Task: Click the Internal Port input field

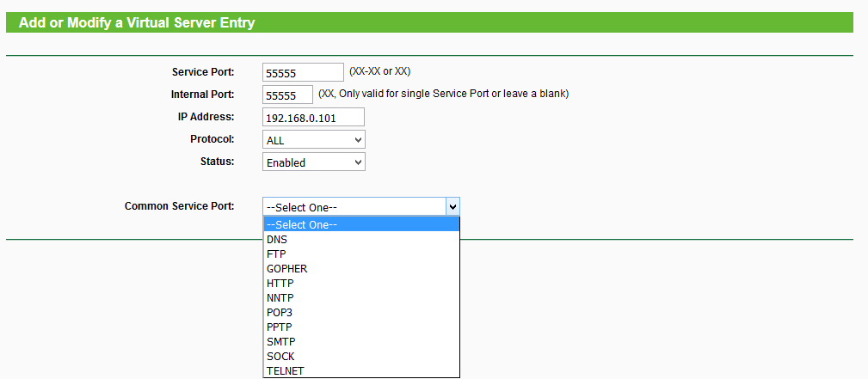Action: coord(287,95)
